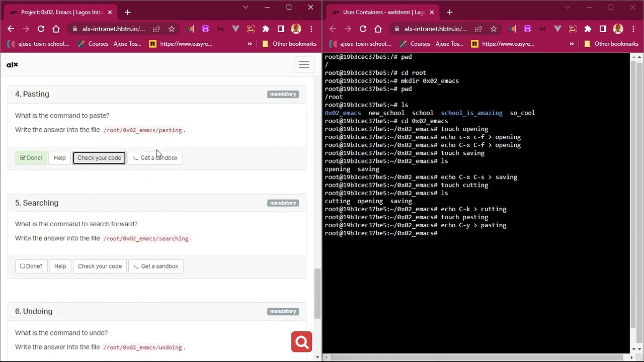
Task: Open Courses - Ajose Tos bookmark in left window
Action: tap(110, 44)
